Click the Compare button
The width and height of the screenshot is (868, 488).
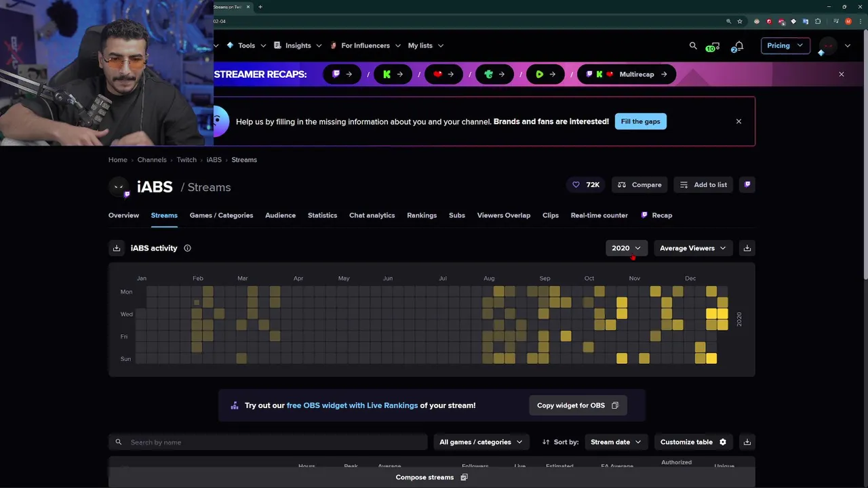639,184
